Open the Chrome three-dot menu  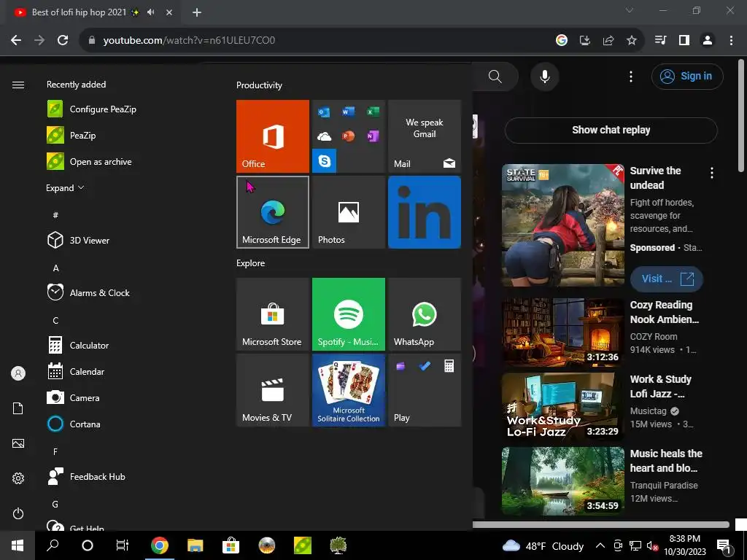click(x=731, y=40)
